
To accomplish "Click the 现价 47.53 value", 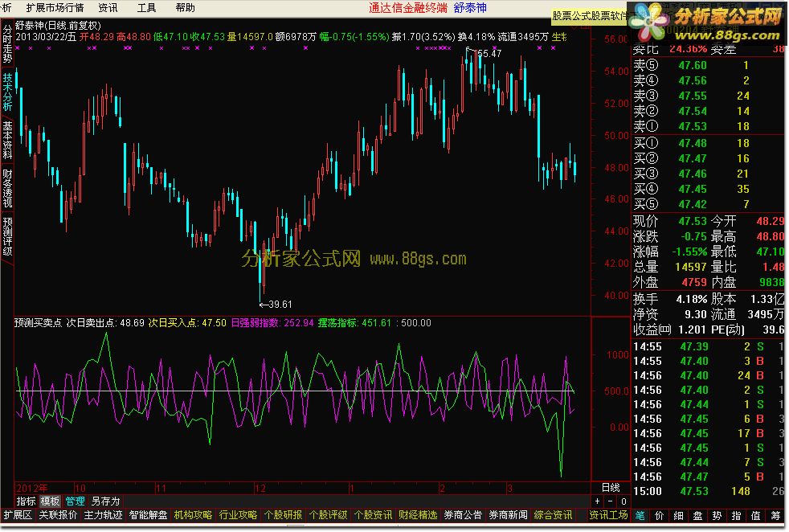I will (x=693, y=222).
